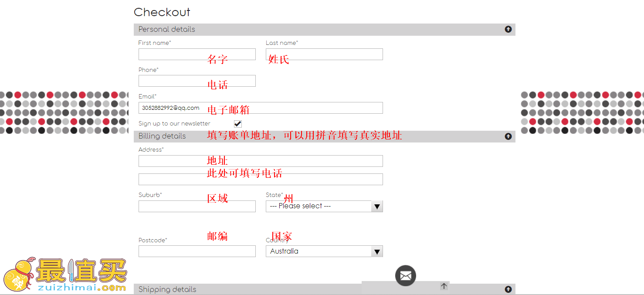Focus the Suburb input field
This screenshot has width=644, height=295.
point(197,206)
